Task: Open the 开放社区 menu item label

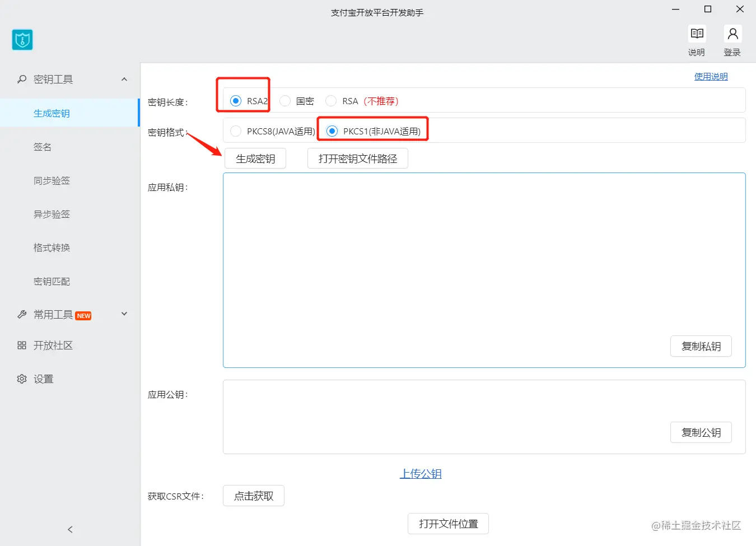Action: click(53, 346)
